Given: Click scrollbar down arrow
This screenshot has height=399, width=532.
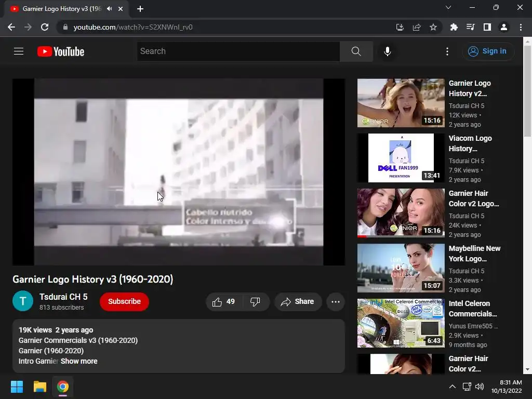Looking at the screenshot, I should (527, 369).
